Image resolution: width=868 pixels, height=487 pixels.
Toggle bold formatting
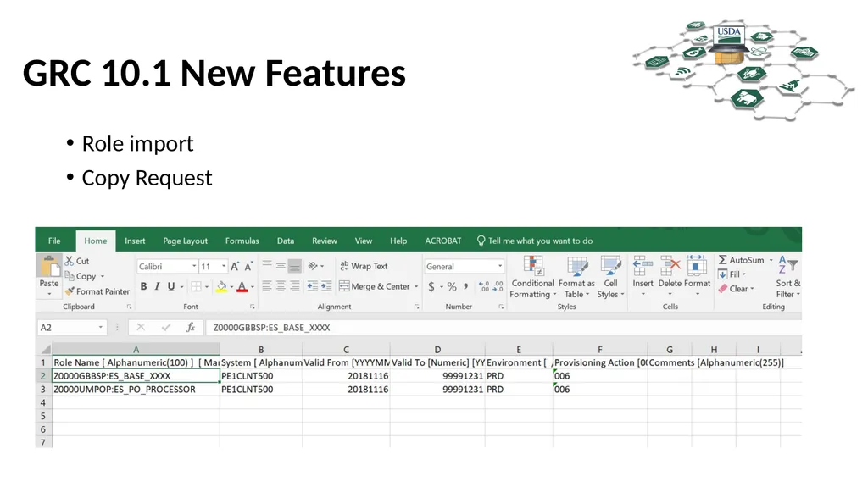(144, 286)
